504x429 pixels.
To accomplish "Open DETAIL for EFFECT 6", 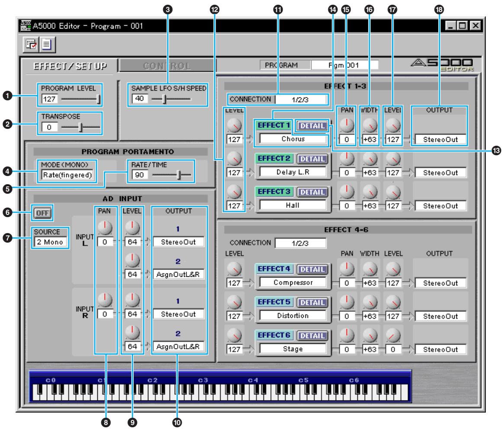I will [x=312, y=336].
